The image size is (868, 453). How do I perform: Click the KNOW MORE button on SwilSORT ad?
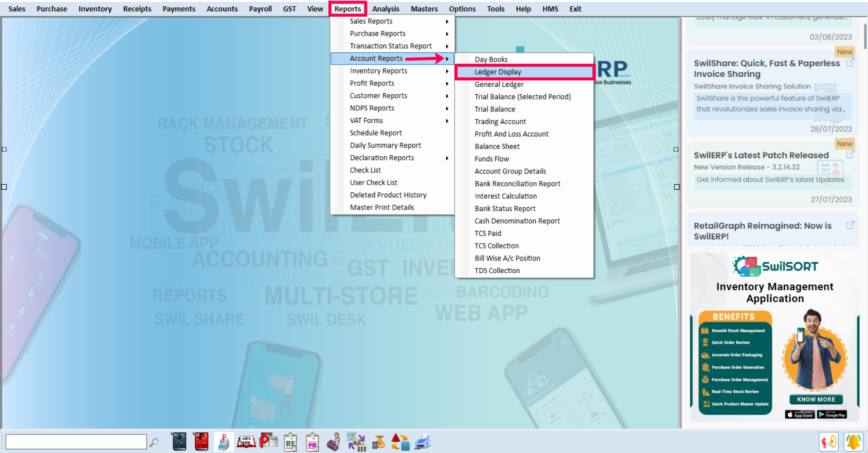click(816, 399)
